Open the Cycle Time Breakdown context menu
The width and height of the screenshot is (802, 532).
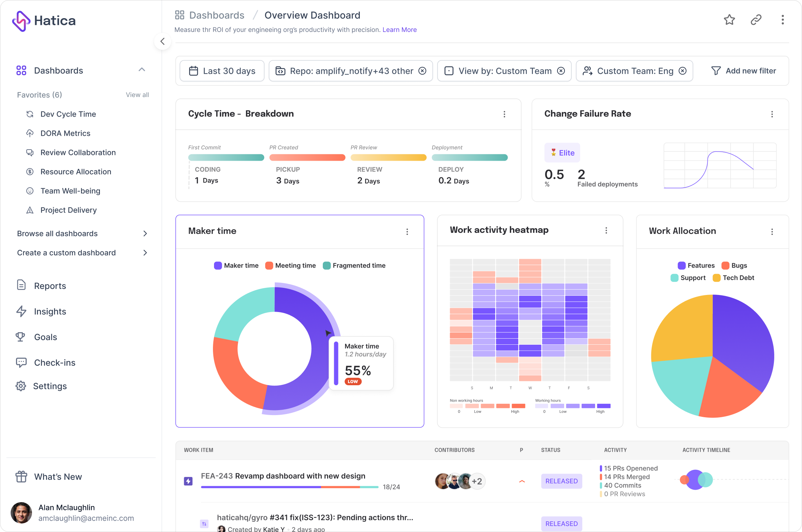pyautogui.click(x=504, y=114)
